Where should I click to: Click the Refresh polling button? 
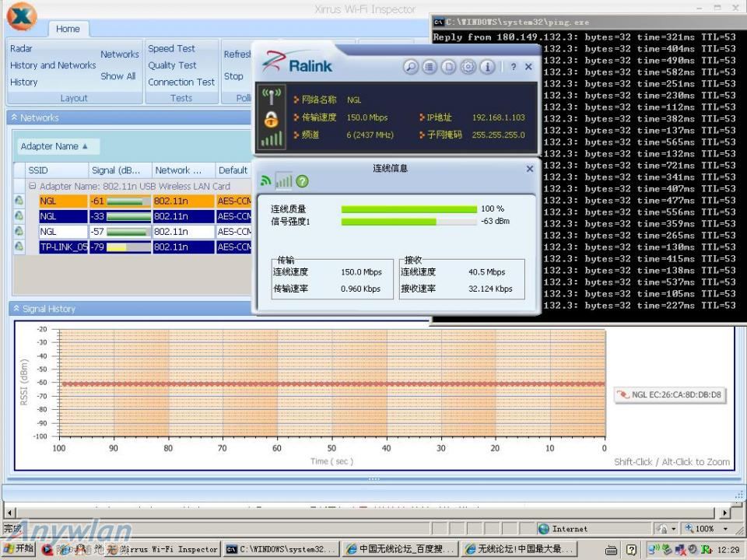[237, 54]
